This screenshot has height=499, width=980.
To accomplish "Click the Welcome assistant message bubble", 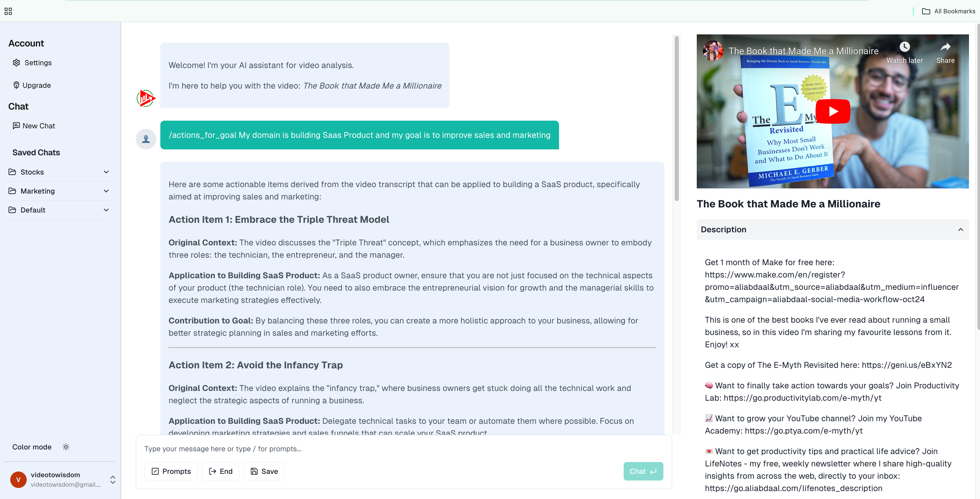I will coord(304,75).
